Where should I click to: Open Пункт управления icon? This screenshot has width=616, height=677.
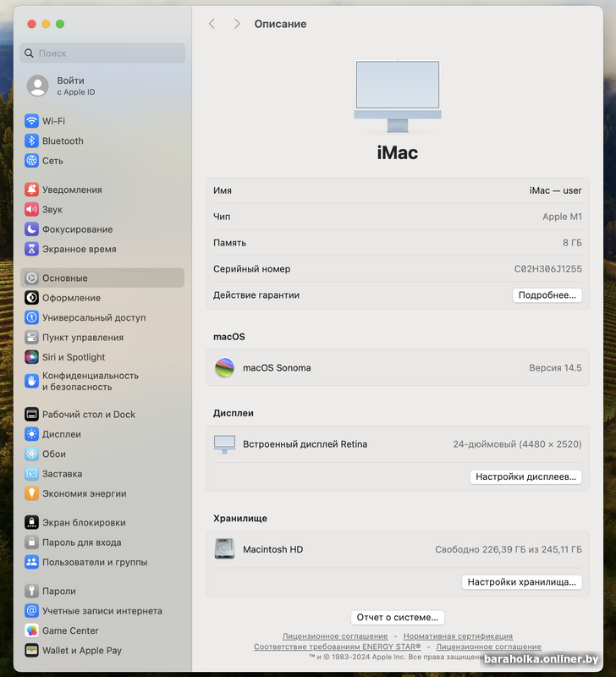click(31, 337)
